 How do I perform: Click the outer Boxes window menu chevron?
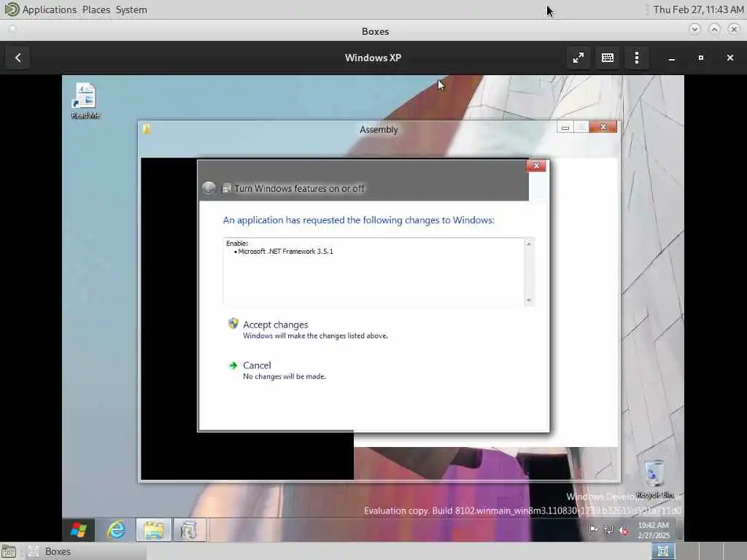694,29
